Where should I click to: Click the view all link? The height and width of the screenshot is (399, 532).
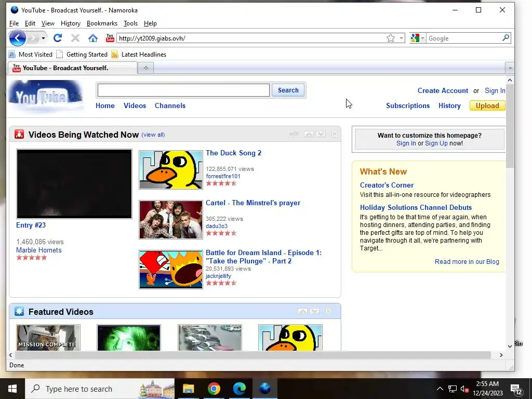click(153, 135)
